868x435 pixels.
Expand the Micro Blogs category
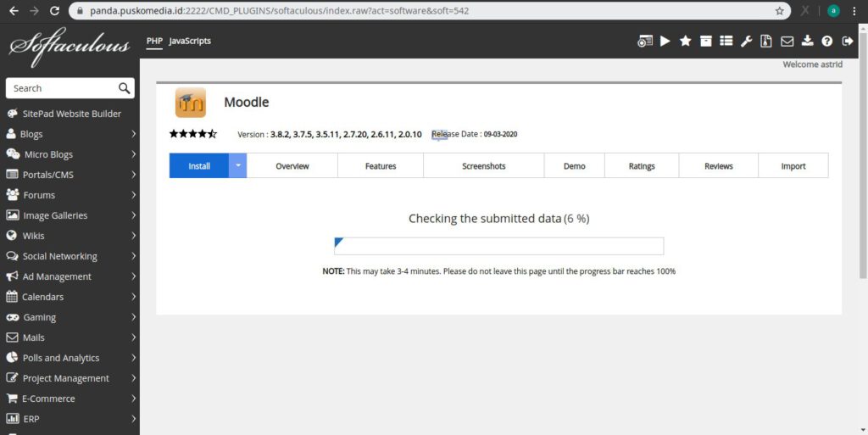70,154
